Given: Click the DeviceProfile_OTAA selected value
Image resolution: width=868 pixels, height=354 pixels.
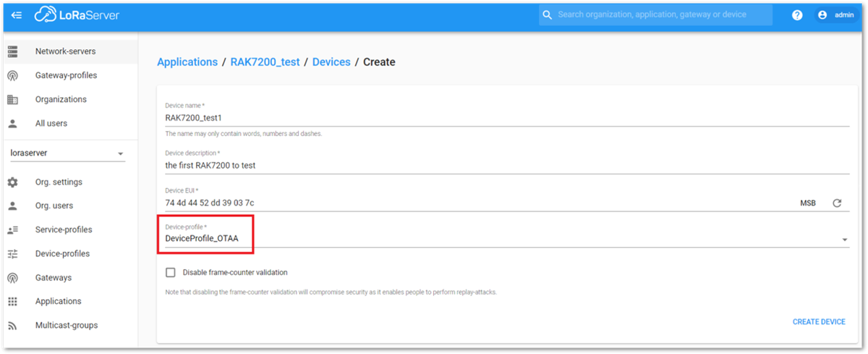Looking at the screenshot, I should click(x=202, y=239).
